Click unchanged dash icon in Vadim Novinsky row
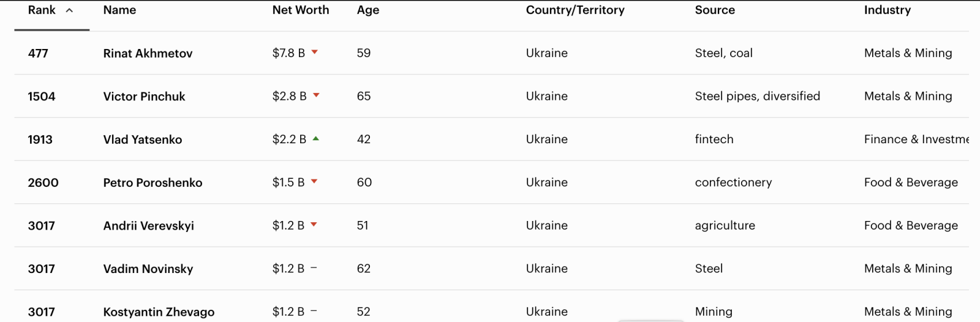Screen dimensions: 980x322 pyautogui.click(x=314, y=268)
